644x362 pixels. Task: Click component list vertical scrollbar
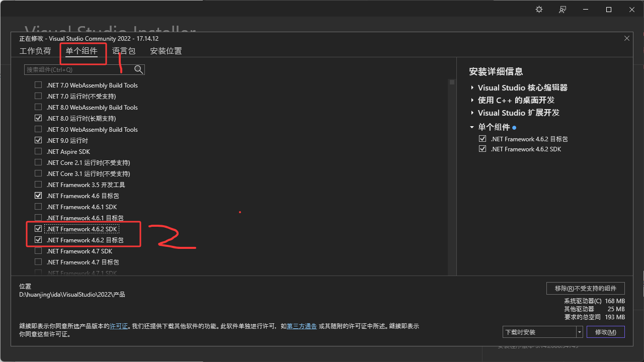(452, 176)
